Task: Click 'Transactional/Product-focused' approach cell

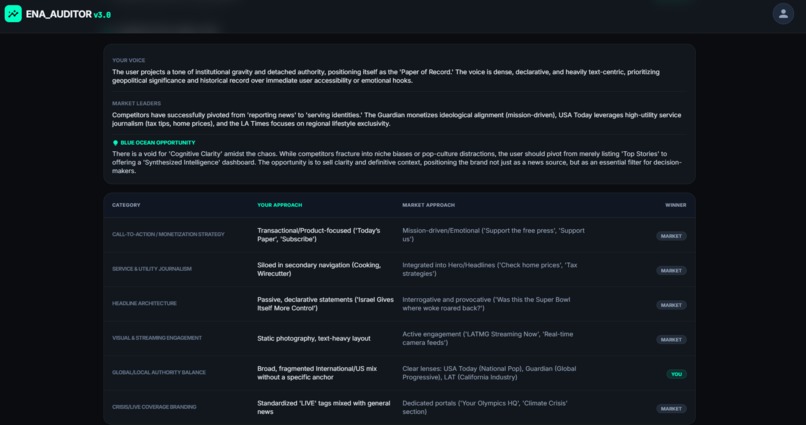Action: pyautogui.click(x=319, y=235)
